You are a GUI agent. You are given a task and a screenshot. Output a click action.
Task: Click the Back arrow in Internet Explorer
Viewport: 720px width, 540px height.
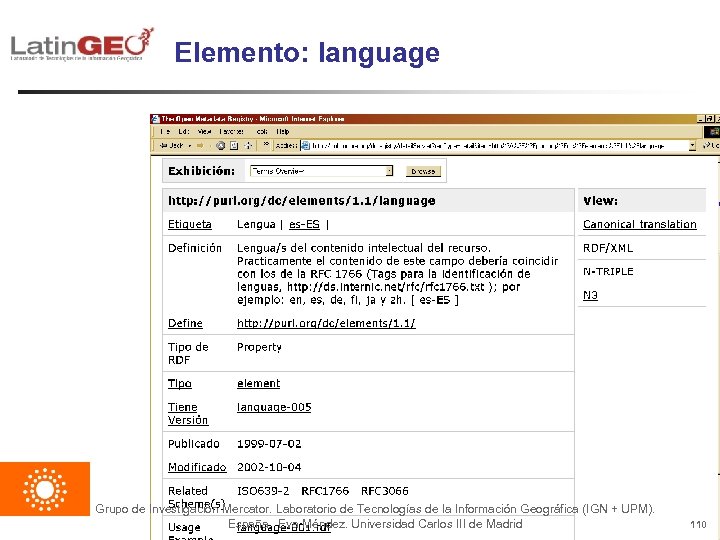point(171,146)
